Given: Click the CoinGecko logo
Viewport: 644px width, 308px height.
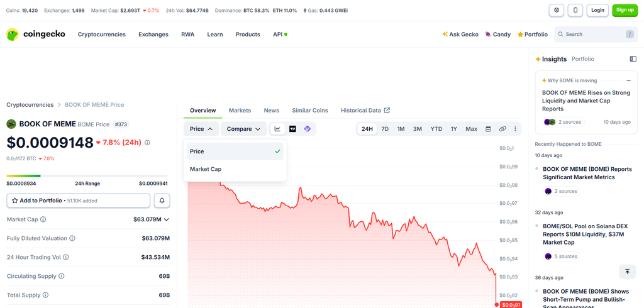Looking at the screenshot, I should (36, 35).
